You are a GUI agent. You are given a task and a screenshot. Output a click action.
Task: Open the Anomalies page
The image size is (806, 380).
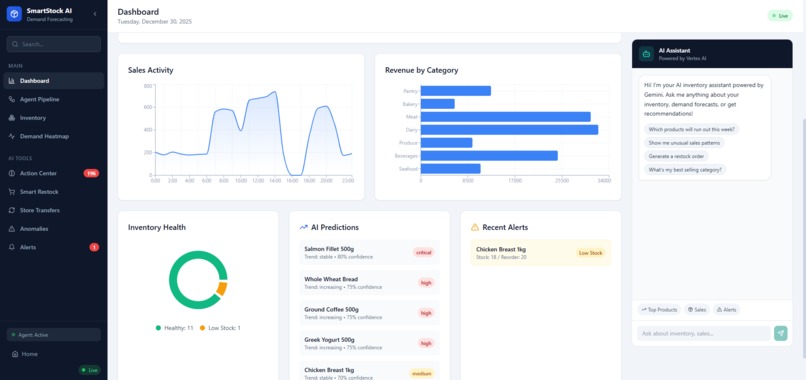[53, 229]
